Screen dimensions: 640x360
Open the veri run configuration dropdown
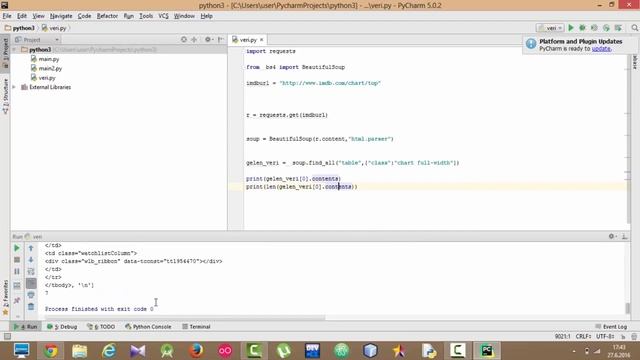point(550,28)
